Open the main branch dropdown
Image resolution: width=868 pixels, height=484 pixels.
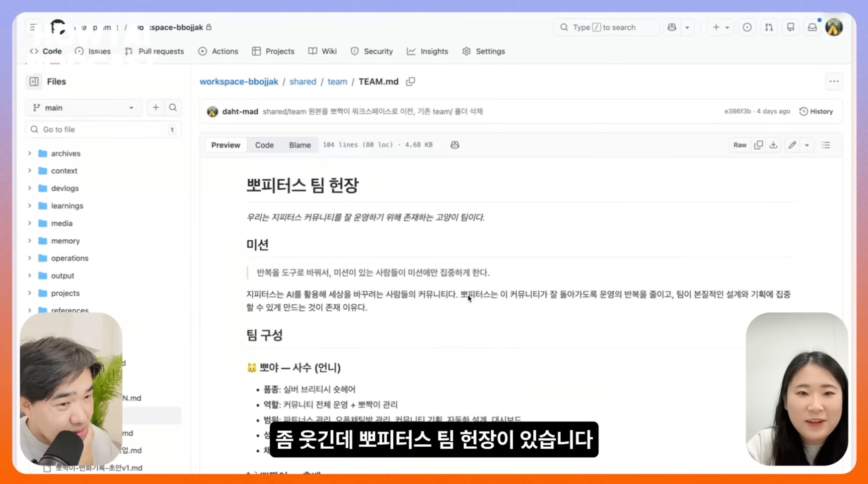pyautogui.click(x=83, y=107)
